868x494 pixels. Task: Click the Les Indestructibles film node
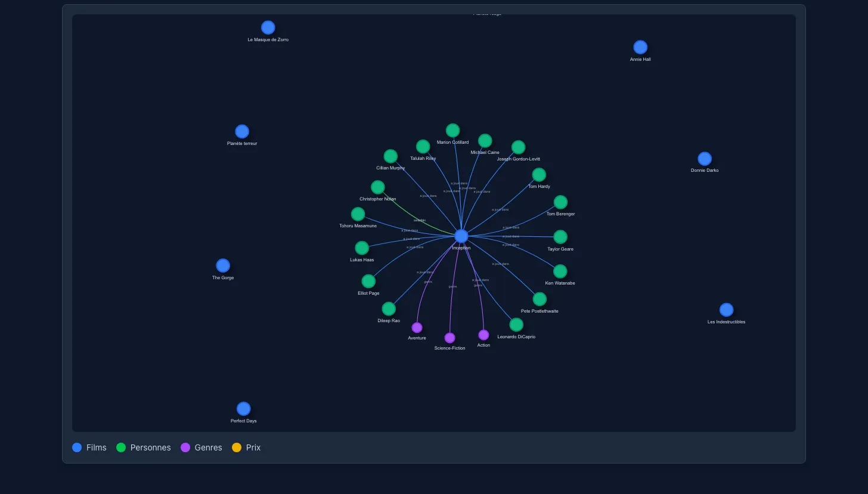pos(726,310)
